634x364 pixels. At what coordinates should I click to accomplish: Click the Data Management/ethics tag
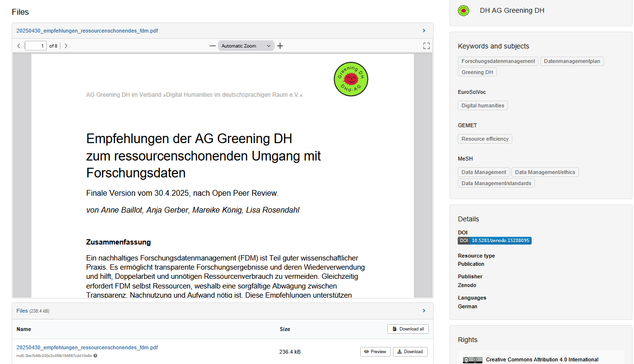point(545,172)
